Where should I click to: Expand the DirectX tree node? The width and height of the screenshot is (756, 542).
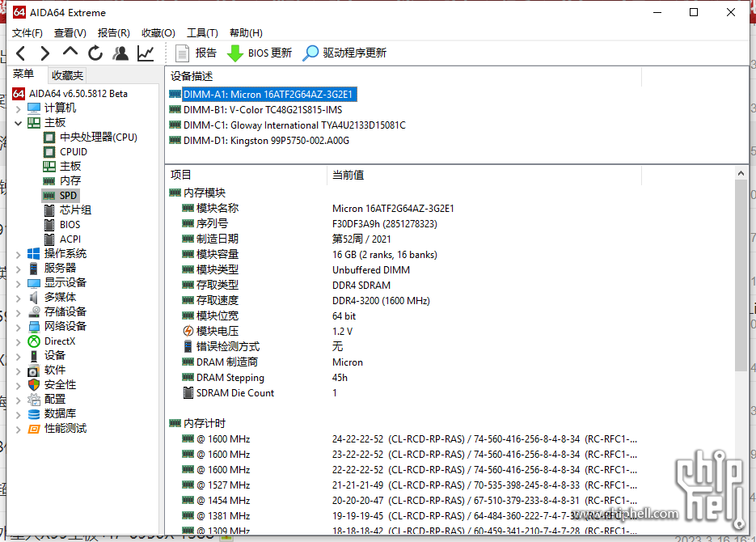(x=19, y=342)
